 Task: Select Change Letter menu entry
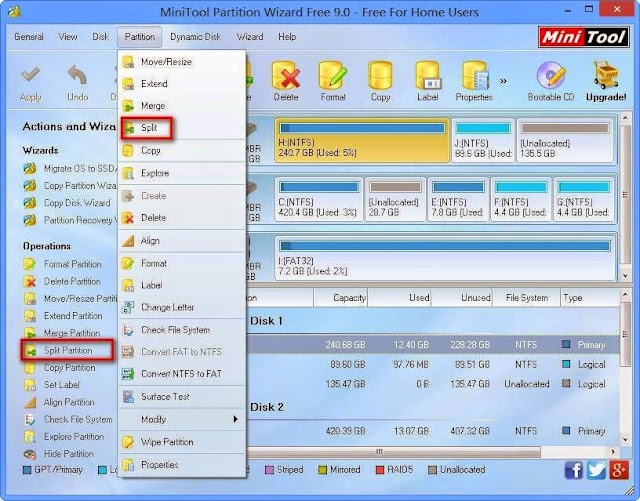pos(182,307)
